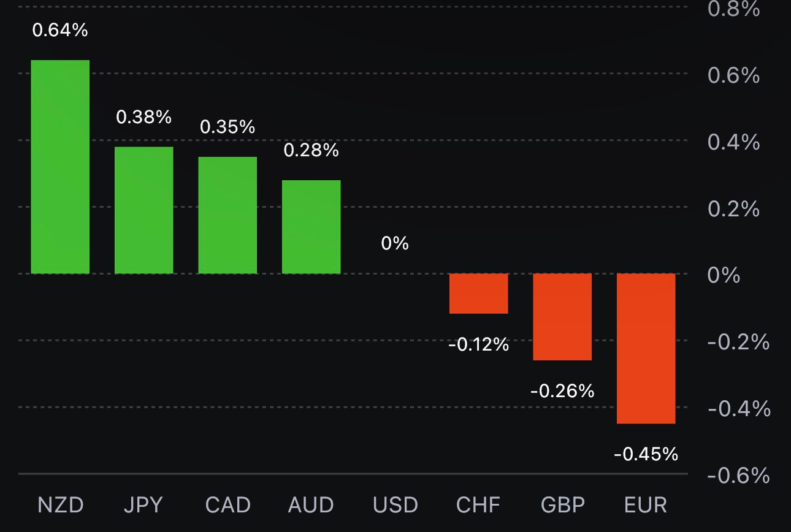Click the red CHF bar
This screenshot has width=791, height=532.
(479, 294)
